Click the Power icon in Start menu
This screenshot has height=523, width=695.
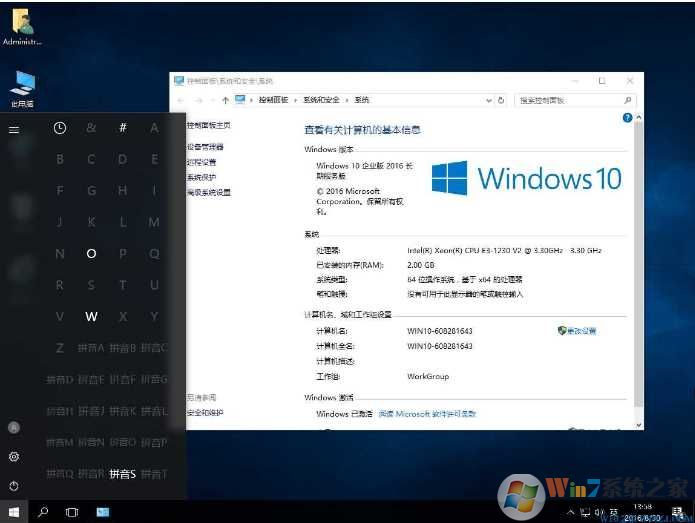tap(14, 486)
